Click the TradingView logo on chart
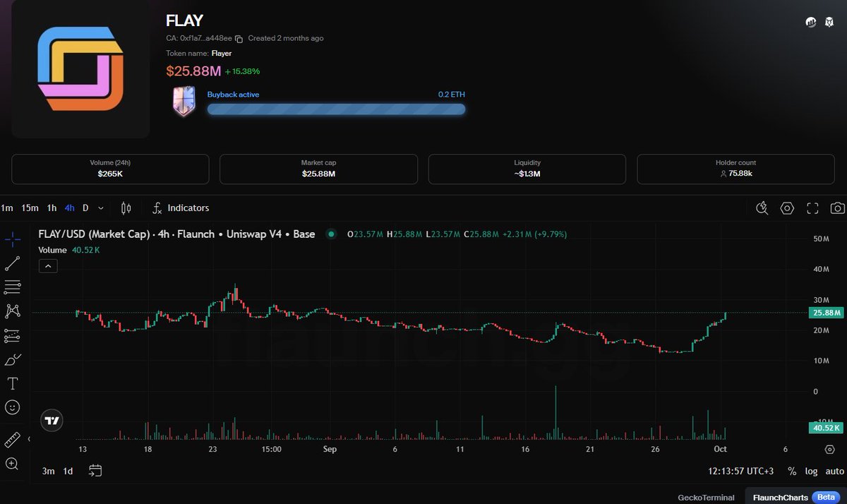This screenshot has height=504, width=847. tap(52, 421)
